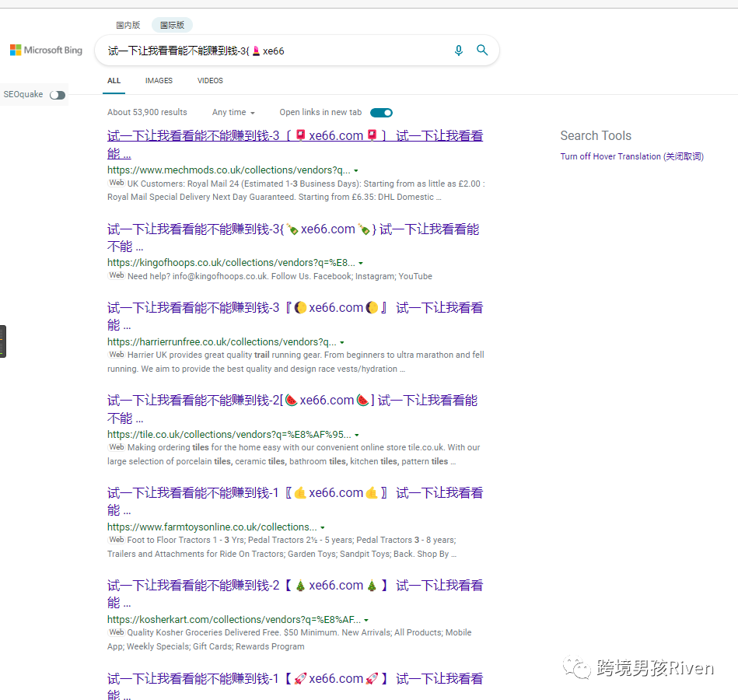Click the dark widget on left edge

3,341
